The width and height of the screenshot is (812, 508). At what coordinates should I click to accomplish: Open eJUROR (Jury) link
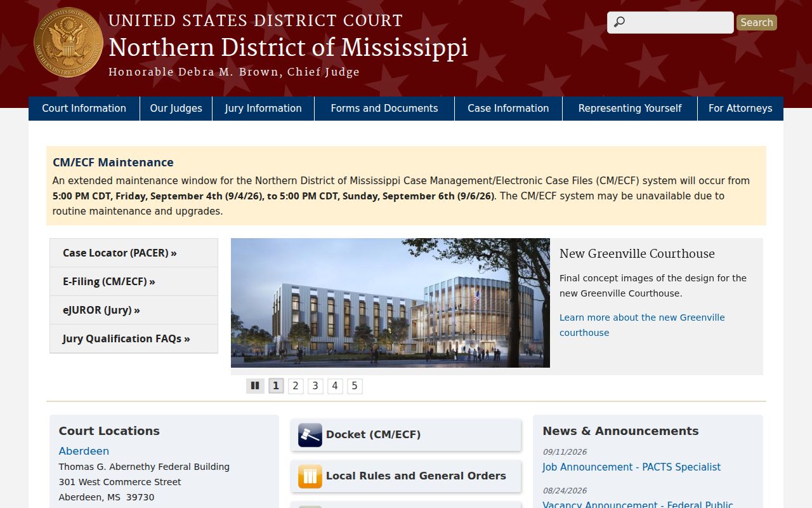[x=134, y=310]
